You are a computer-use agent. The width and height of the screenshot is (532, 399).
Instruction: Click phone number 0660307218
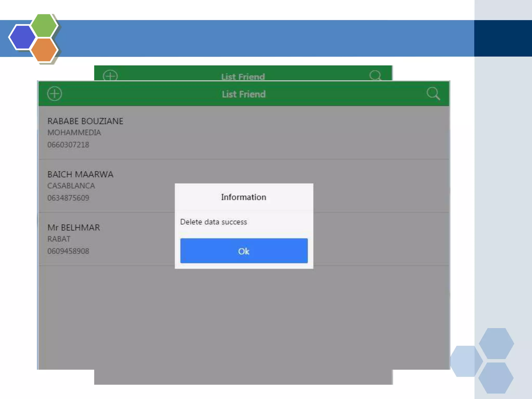coord(68,145)
